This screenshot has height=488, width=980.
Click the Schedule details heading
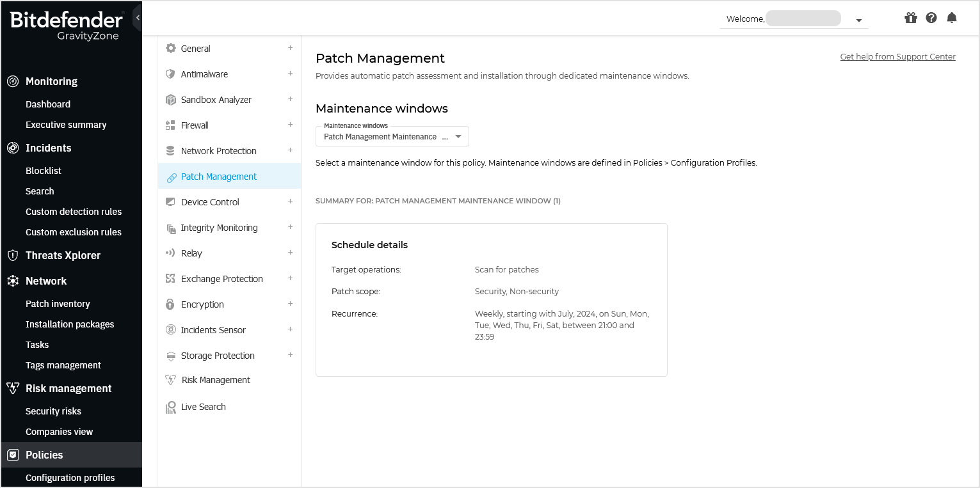click(x=369, y=245)
